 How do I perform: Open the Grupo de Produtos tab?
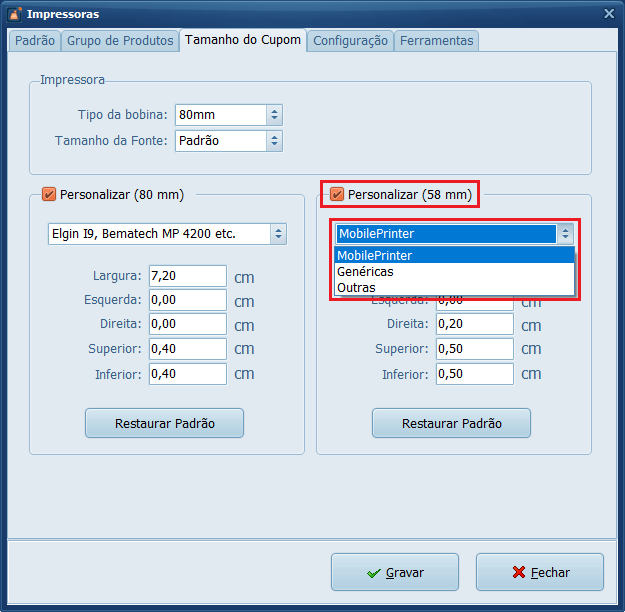coord(120,41)
